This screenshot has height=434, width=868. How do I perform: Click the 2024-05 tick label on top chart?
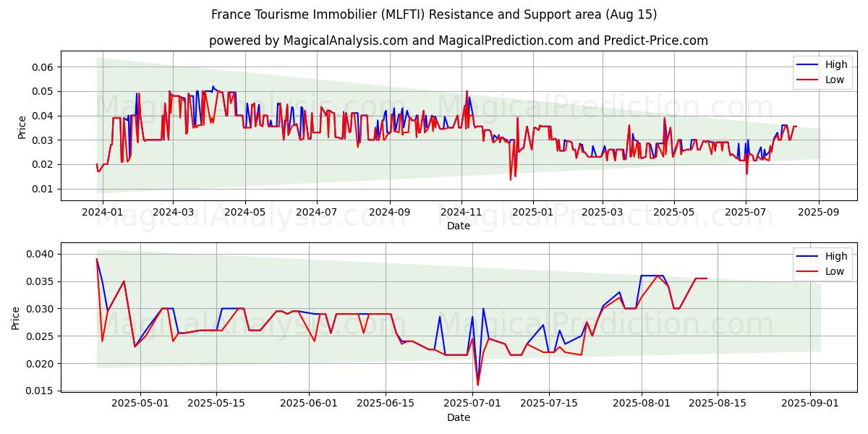pos(244,213)
